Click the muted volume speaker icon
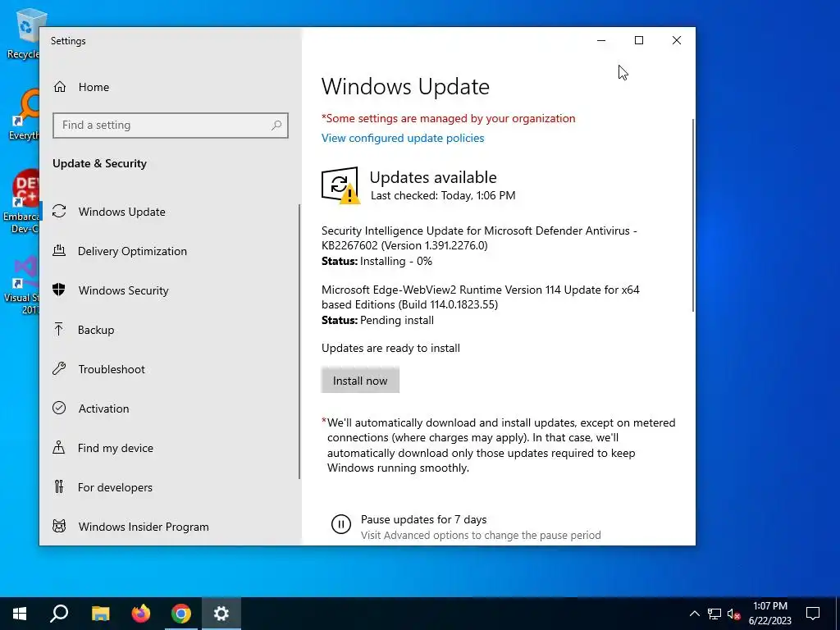The width and height of the screenshot is (840, 630). tap(734, 614)
